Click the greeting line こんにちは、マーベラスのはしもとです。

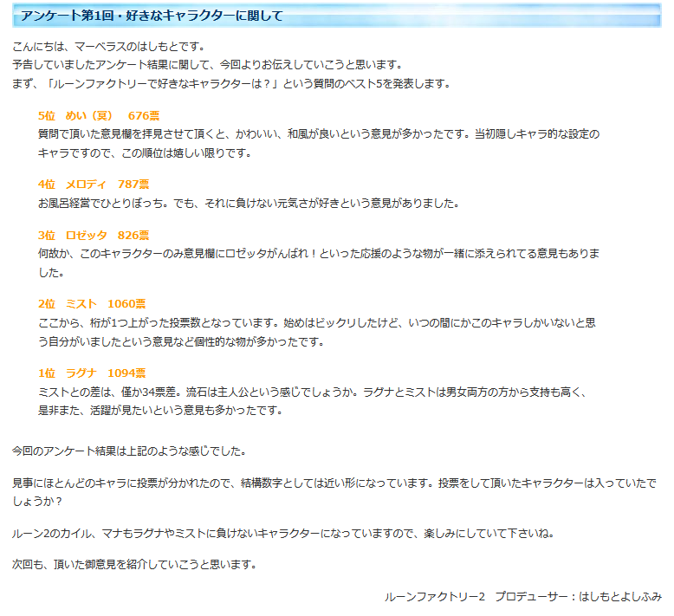point(109,47)
